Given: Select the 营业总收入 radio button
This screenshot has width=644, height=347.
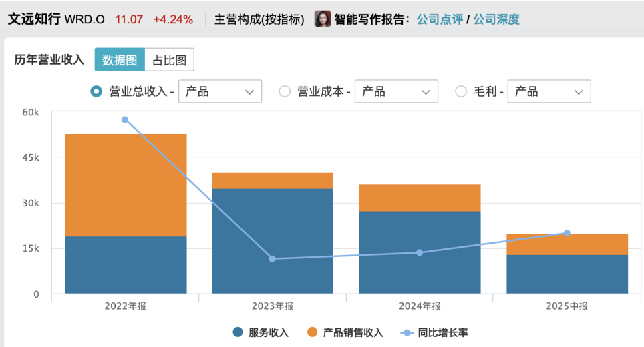Looking at the screenshot, I should click(x=96, y=91).
